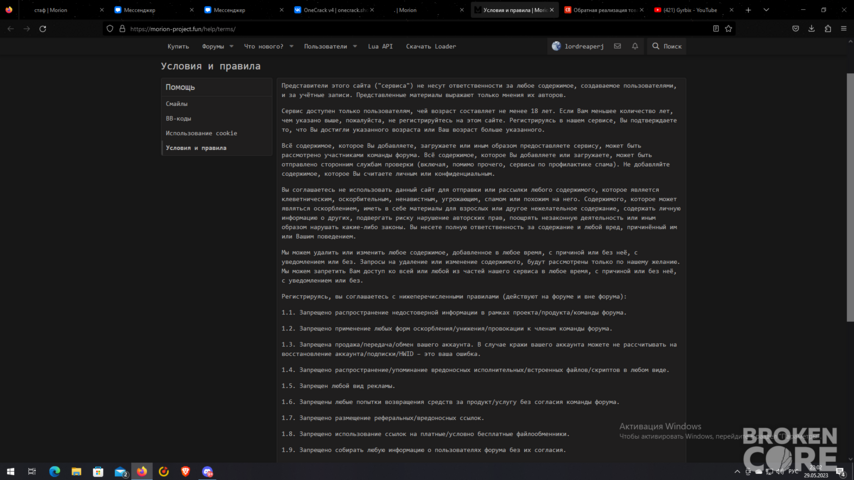Show hidden system tray icons
This screenshot has height=480, width=854.
tap(737, 471)
